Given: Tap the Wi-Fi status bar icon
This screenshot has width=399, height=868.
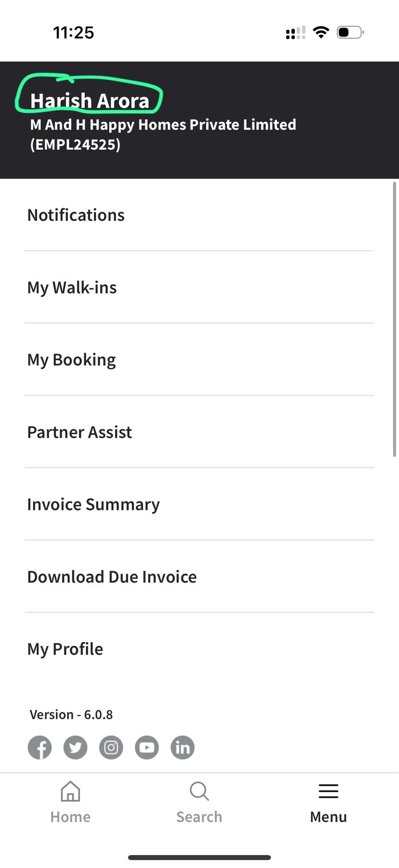Looking at the screenshot, I should [x=321, y=33].
